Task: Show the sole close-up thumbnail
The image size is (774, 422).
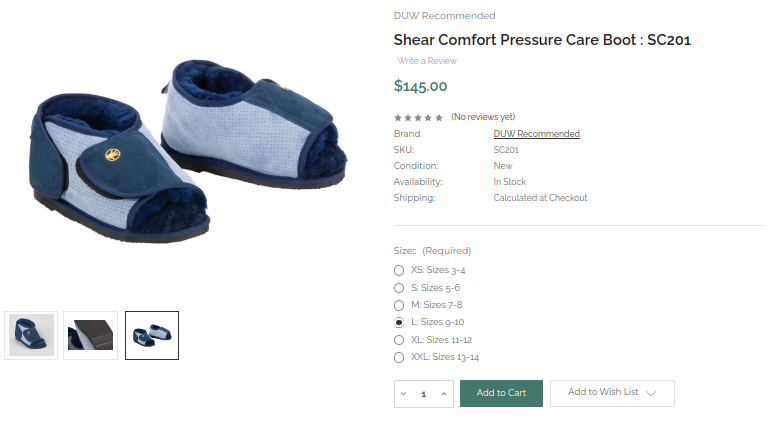Action: click(x=90, y=335)
